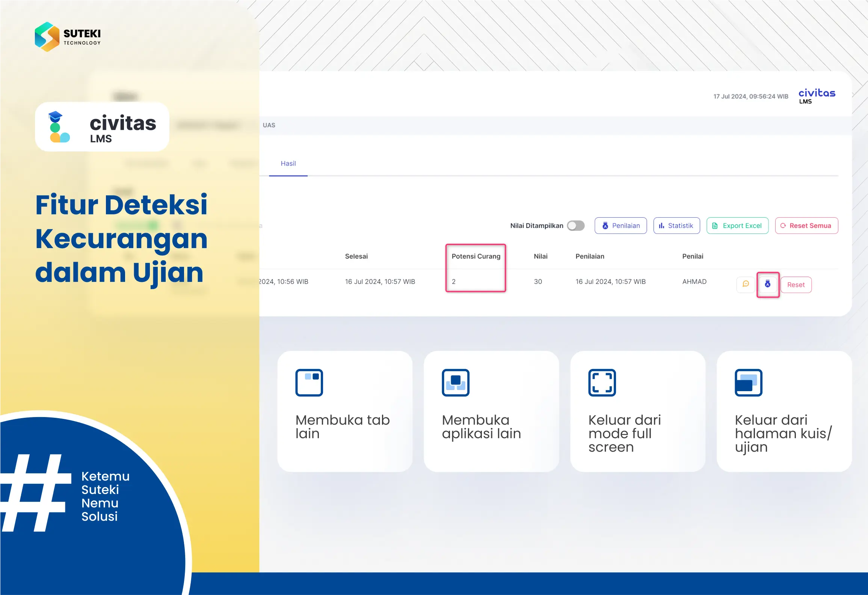Click the document icon in Export Excel button
Screen dimensions: 868x595
715,226
